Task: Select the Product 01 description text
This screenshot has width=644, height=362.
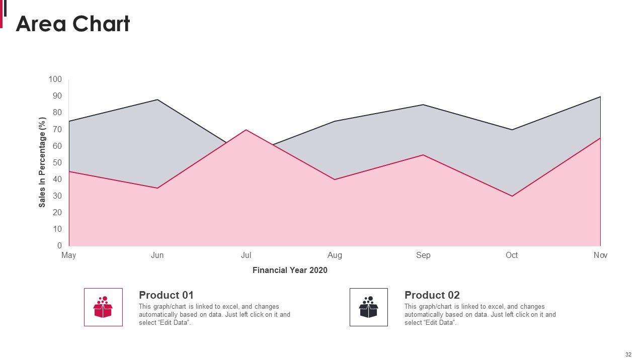Action: [x=214, y=315]
